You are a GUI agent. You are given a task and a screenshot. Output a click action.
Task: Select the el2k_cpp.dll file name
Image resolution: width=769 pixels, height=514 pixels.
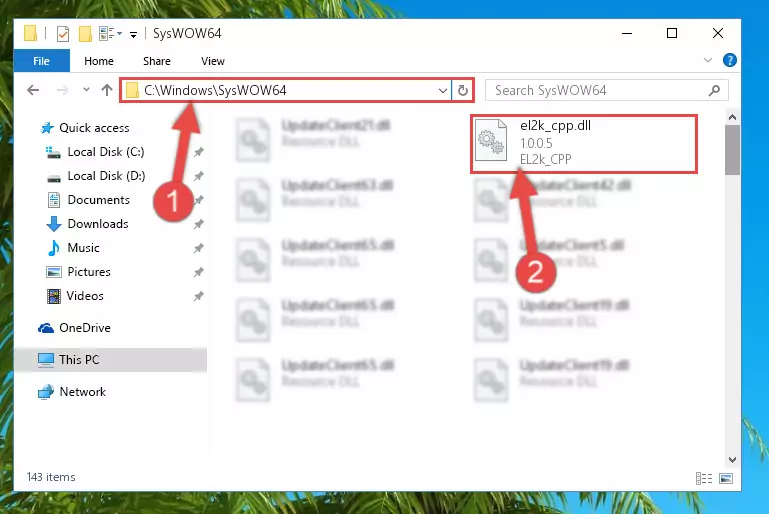(555, 126)
